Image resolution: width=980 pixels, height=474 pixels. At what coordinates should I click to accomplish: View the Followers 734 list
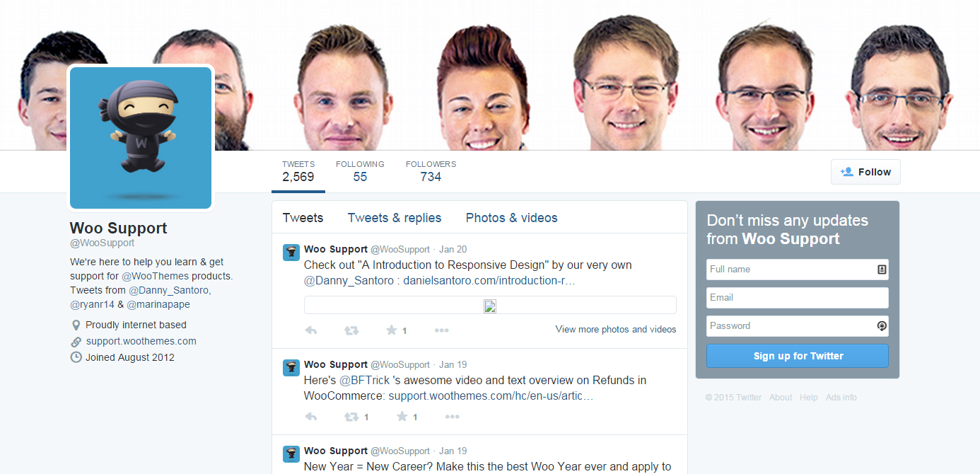coord(431,171)
